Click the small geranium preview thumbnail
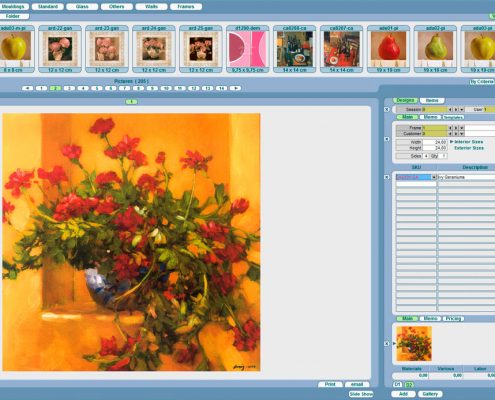The height and width of the screenshot is (400, 495). coord(414,344)
